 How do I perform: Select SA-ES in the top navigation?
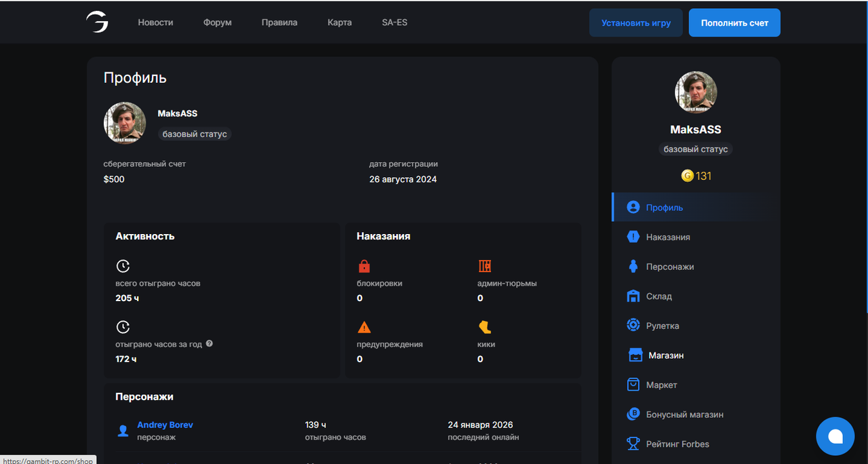click(395, 22)
